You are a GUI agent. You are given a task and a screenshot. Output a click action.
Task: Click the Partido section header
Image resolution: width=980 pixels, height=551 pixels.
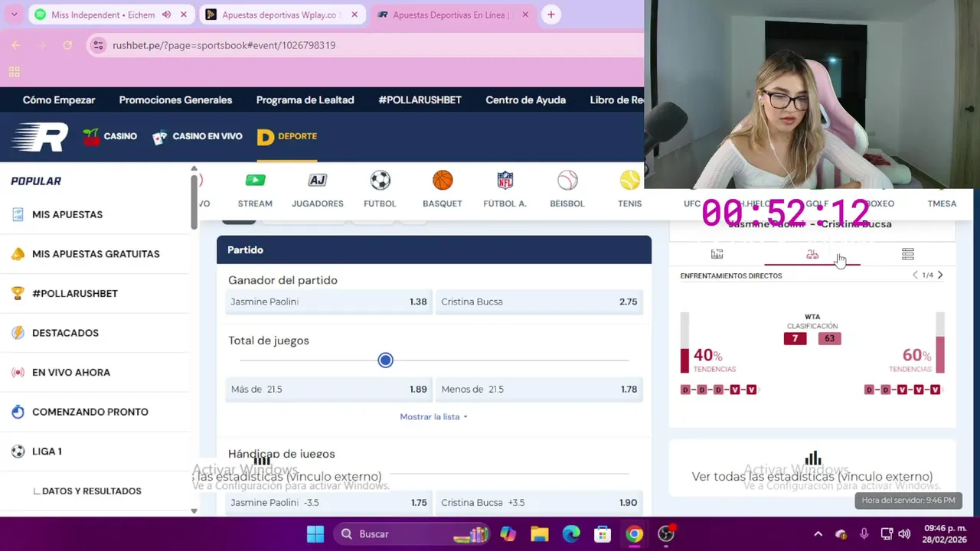[434, 250]
